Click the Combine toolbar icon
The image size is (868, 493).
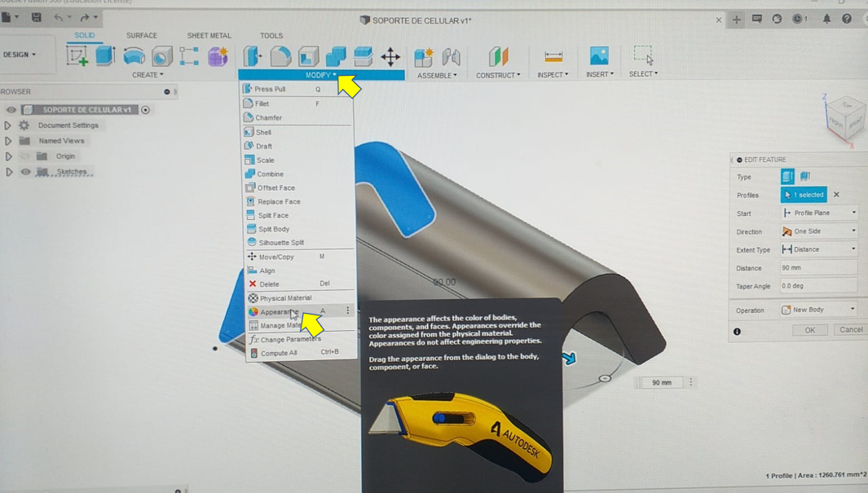[x=336, y=56]
